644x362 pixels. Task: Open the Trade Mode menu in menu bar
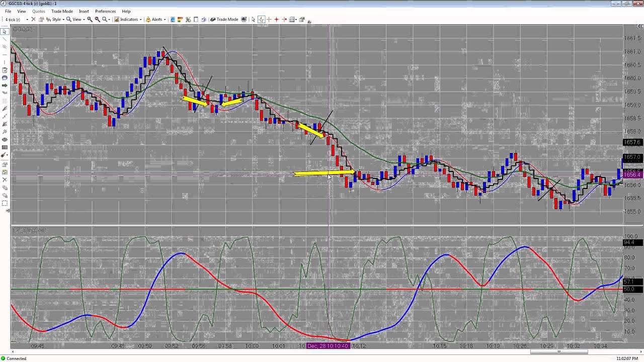pos(62,11)
